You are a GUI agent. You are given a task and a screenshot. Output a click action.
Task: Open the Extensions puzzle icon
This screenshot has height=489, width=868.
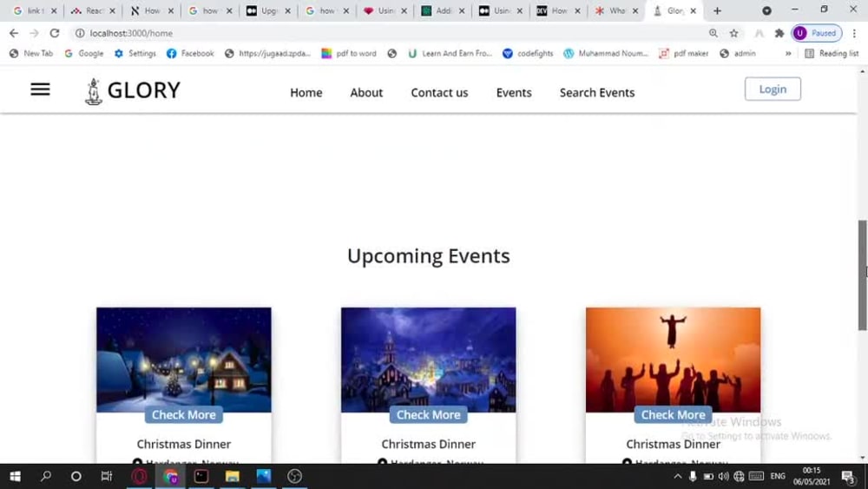779,33
